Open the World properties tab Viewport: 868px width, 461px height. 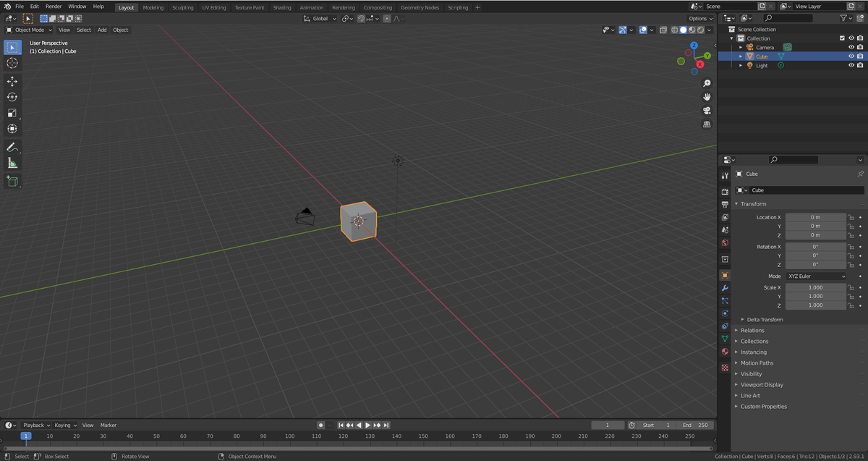[725, 243]
